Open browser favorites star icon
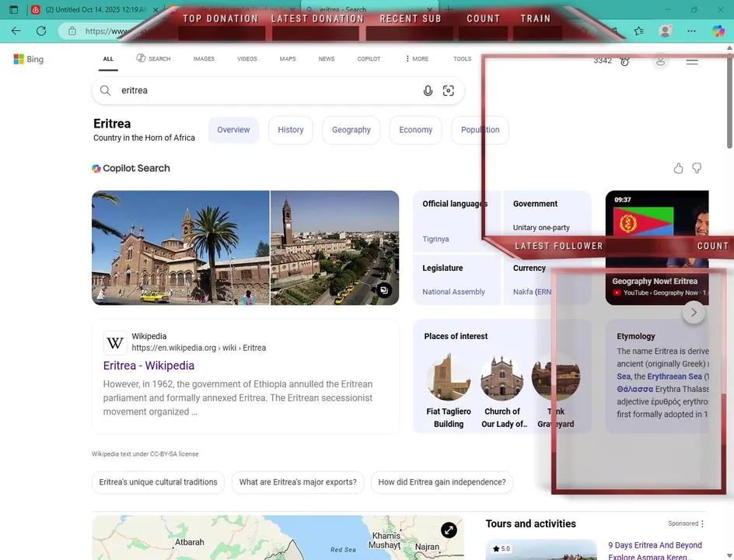 point(639,31)
